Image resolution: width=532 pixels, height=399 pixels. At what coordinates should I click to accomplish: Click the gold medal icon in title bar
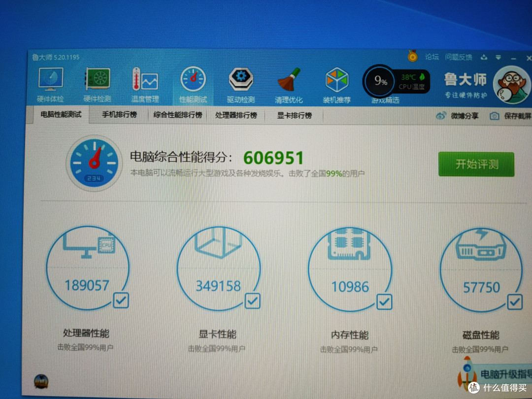(x=413, y=56)
